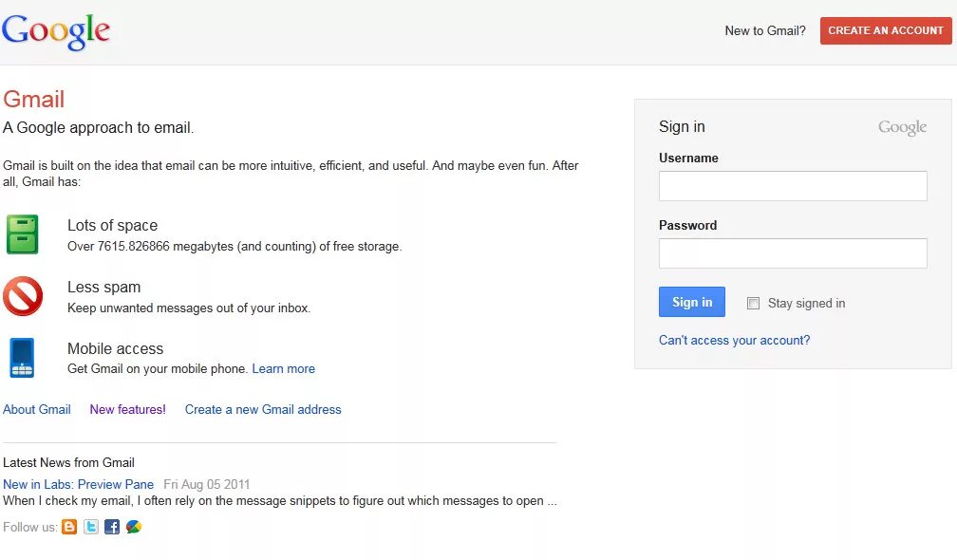Enable the Stay signed in checkbox
The image size is (957, 560).
pos(754,304)
